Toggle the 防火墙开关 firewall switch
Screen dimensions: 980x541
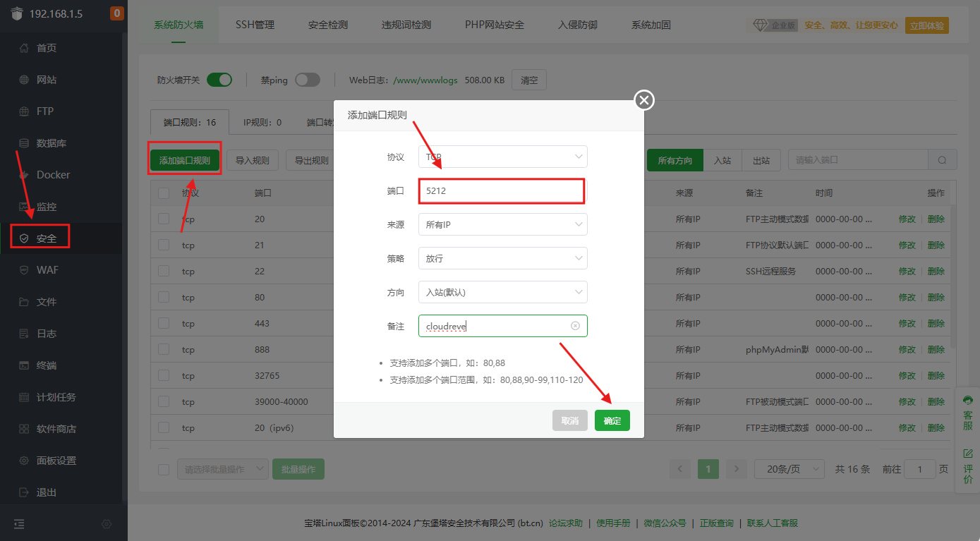pos(219,80)
